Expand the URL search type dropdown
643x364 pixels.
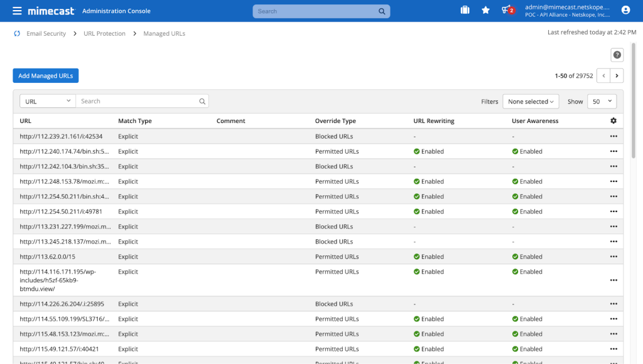(48, 101)
